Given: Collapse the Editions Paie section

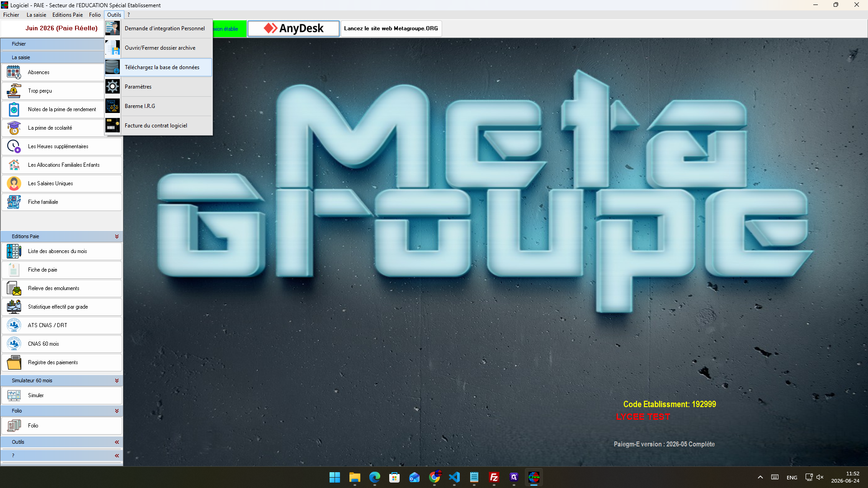Looking at the screenshot, I should [117, 236].
